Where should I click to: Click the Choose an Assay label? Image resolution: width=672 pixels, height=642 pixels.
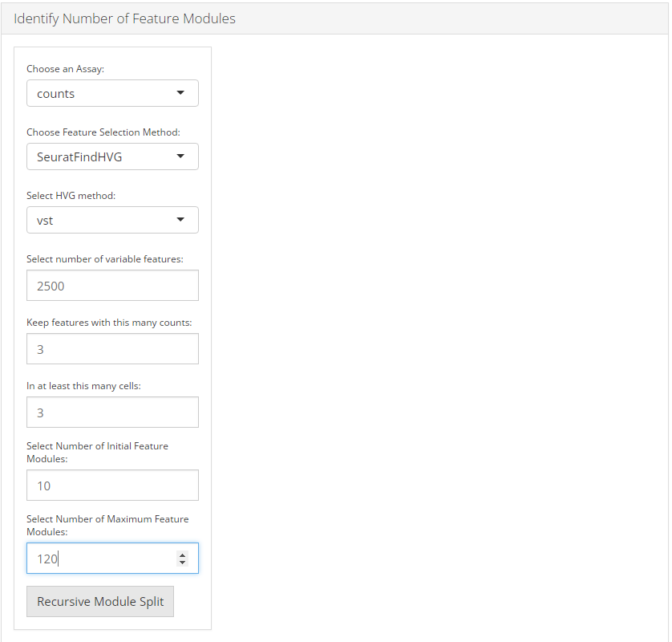tap(65, 69)
